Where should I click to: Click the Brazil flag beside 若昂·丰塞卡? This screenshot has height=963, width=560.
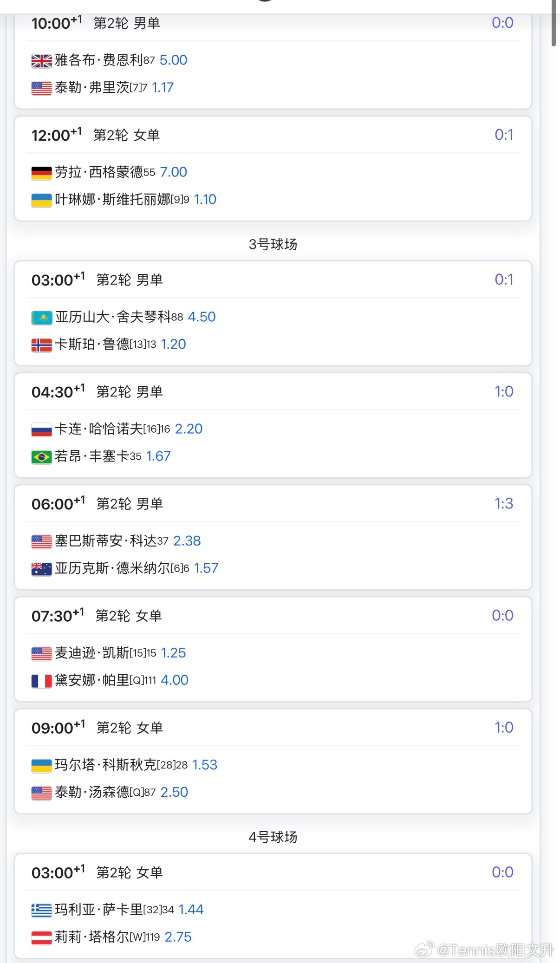[41, 457]
